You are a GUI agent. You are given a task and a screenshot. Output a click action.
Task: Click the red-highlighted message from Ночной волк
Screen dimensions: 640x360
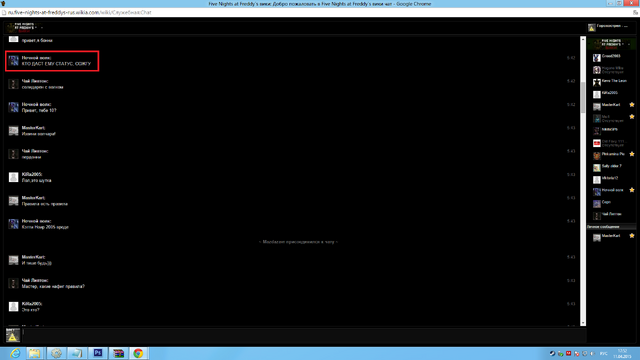(x=52, y=61)
